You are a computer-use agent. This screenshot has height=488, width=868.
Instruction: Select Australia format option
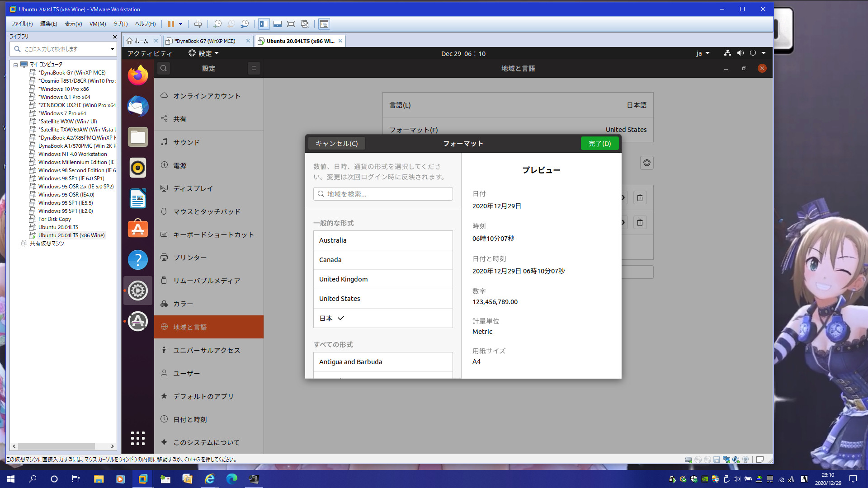click(383, 240)
